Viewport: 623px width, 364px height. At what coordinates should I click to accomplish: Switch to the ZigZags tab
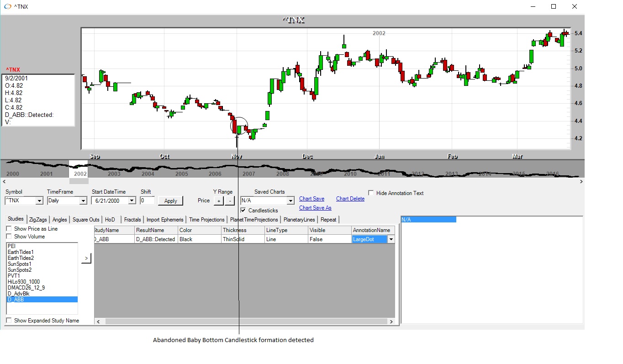click(37, 220)
